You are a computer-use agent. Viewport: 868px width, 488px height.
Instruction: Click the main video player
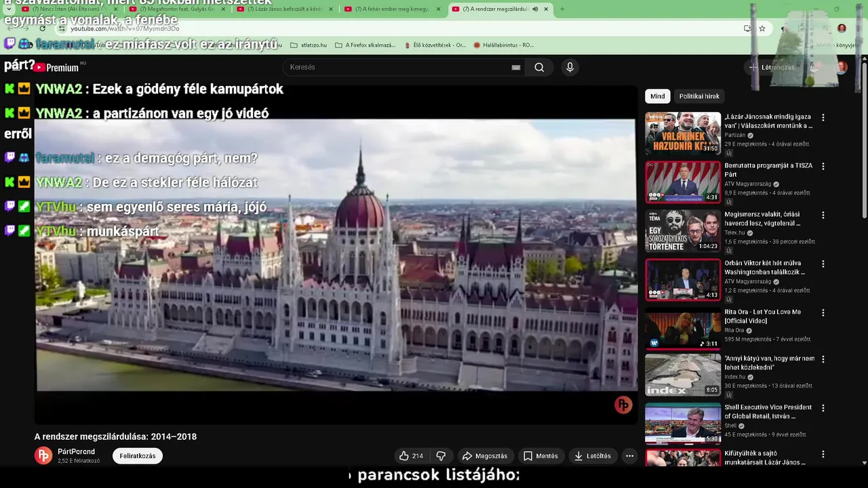(336, 256)
